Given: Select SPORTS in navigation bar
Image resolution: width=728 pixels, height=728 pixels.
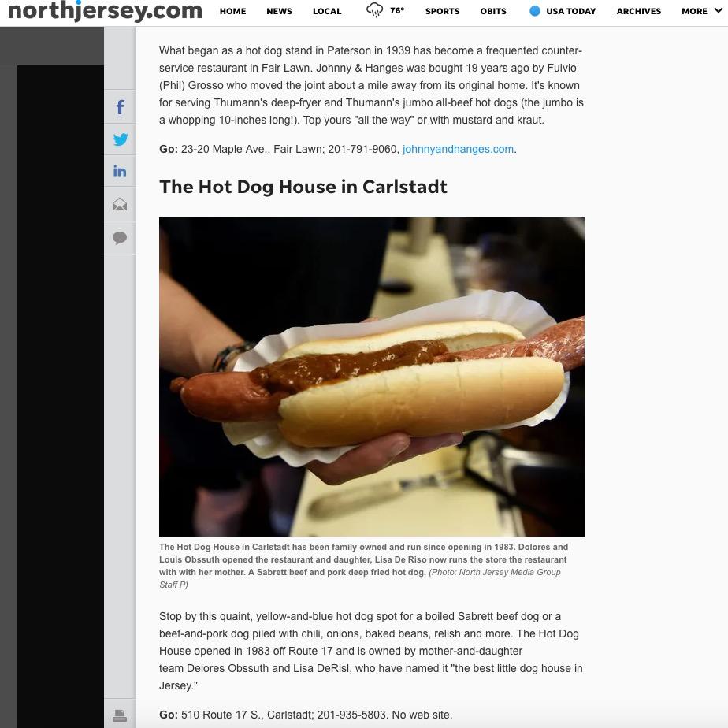Looking at the screenshot, I should click(x=443, y=11).
